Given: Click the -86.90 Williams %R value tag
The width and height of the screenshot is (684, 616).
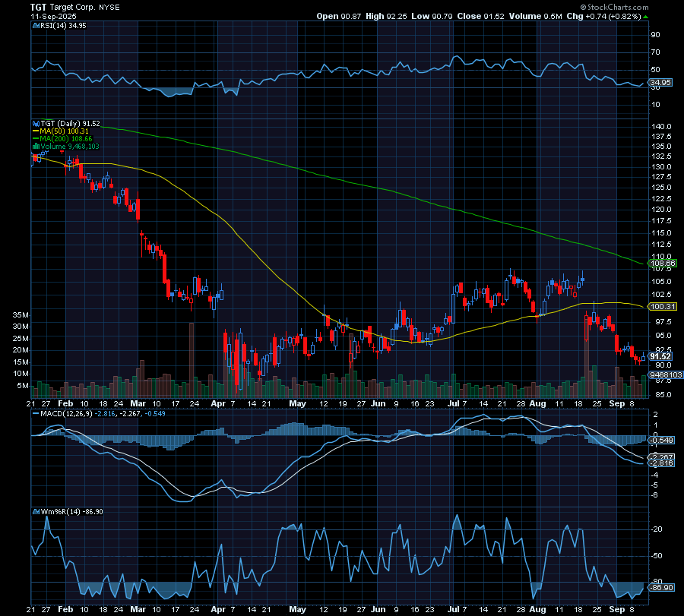Looking at the screenshot, I should pos(660,587).
